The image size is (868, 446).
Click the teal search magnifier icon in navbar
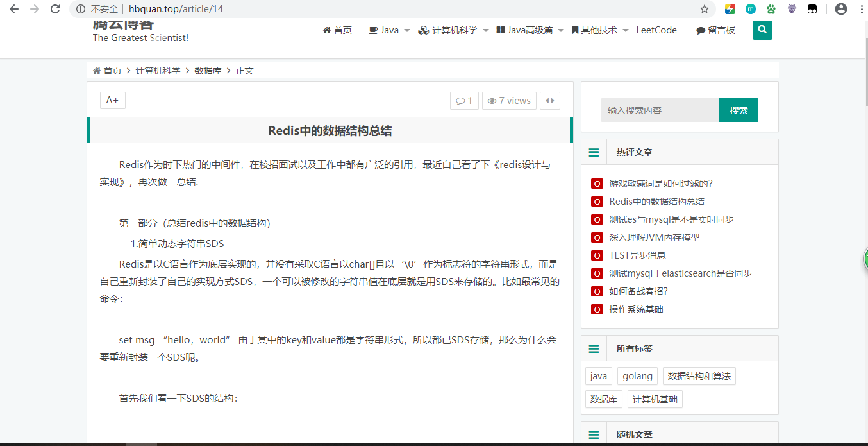[762, 30]
